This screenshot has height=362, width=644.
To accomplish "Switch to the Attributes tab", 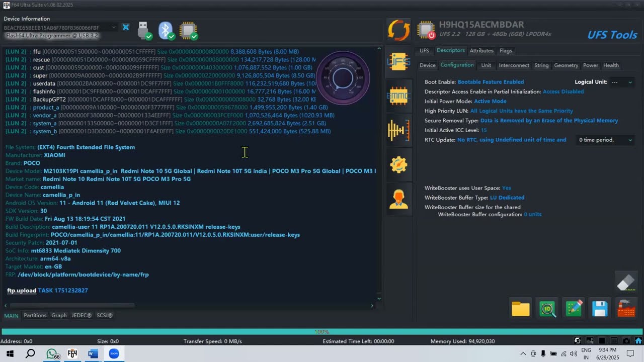I will [x=481, y=51].
